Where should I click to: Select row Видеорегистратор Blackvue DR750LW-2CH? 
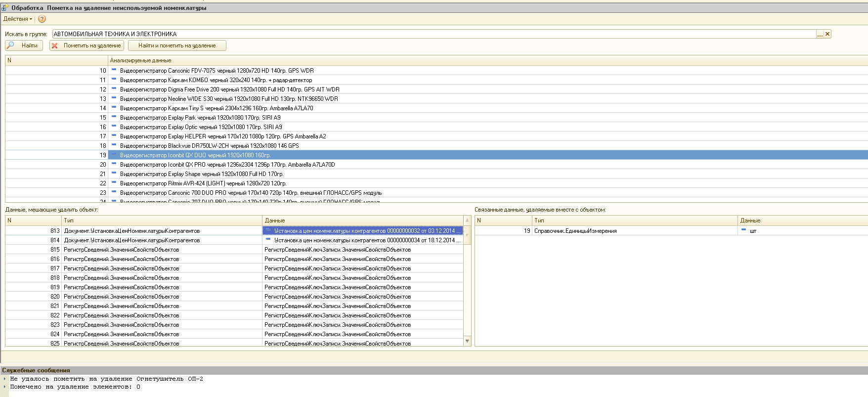point(436,146)
